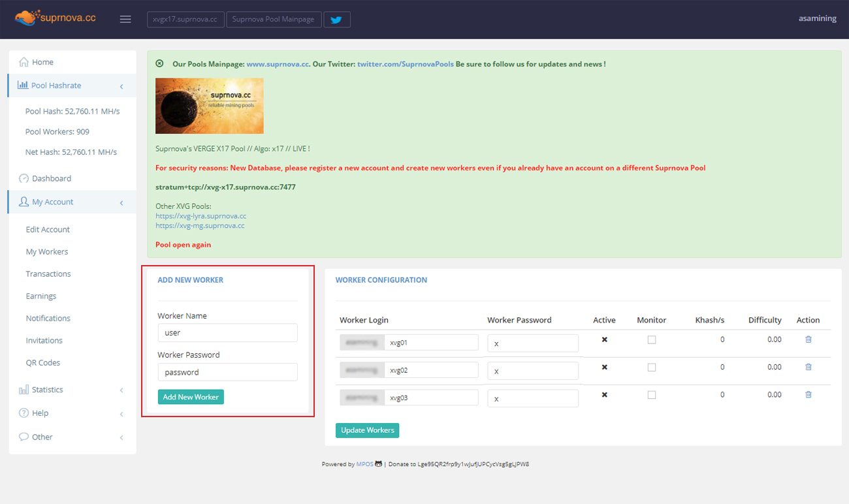Click Net Hash: 52,760.11 MH/s text
849x504 pixels.
[71, 152]
